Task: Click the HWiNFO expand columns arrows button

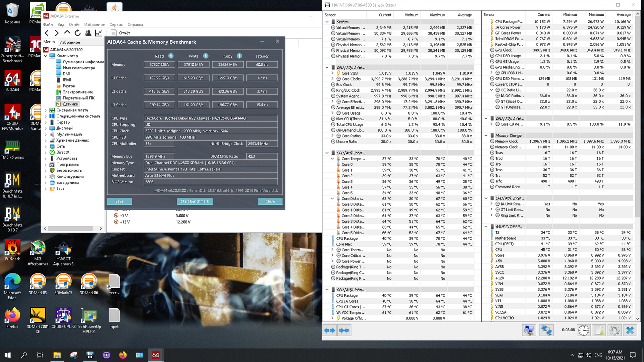Action: coord(330,330)
